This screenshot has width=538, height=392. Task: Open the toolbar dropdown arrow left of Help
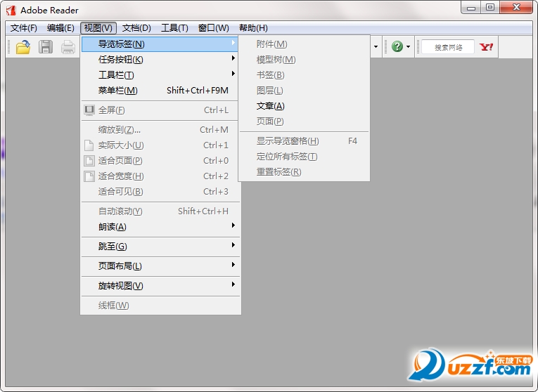pos(376,46)
